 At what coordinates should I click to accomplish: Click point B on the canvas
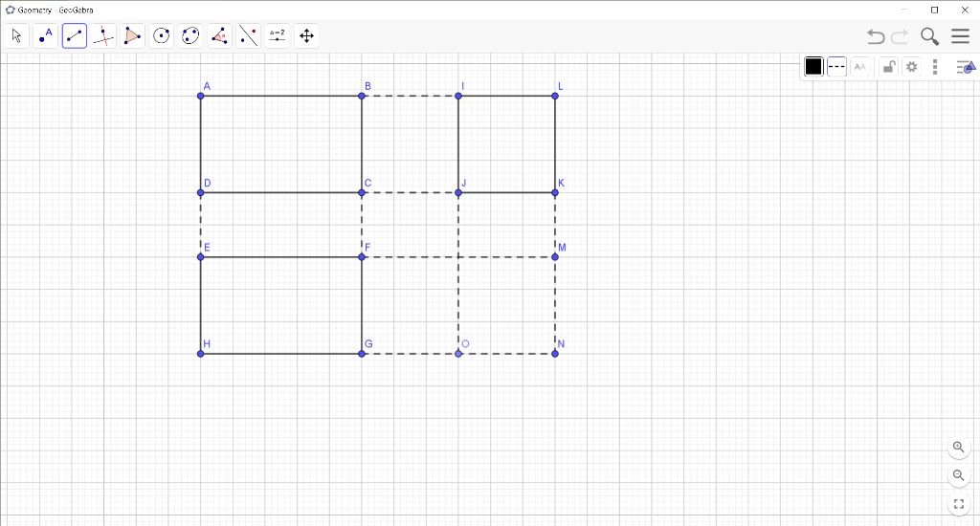362,96
